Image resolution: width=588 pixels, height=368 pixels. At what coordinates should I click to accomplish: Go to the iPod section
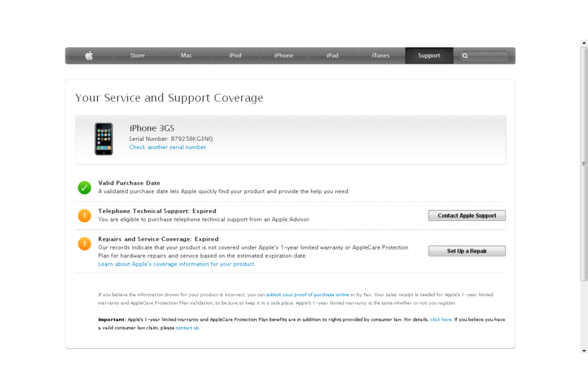(235, 56)
